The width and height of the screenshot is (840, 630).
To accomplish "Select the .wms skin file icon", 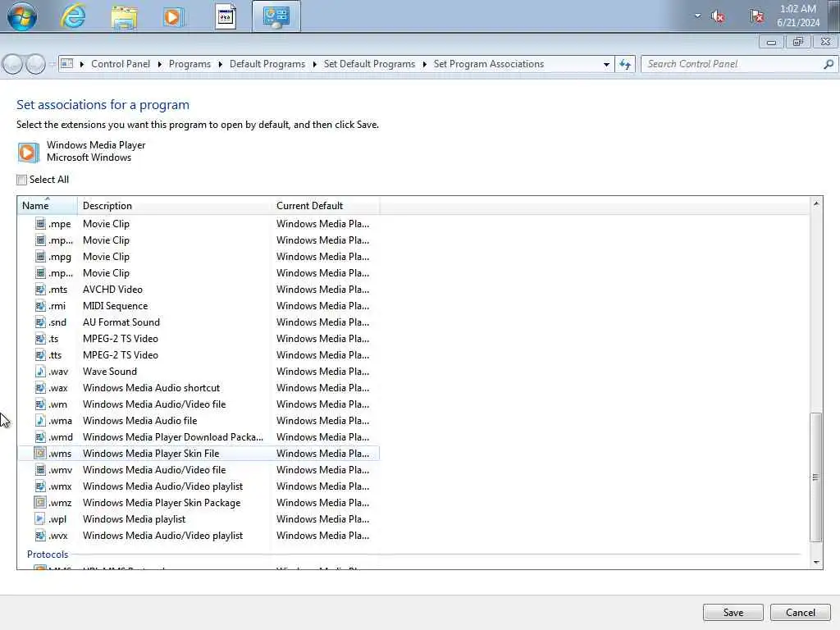I will pos(40,453).
